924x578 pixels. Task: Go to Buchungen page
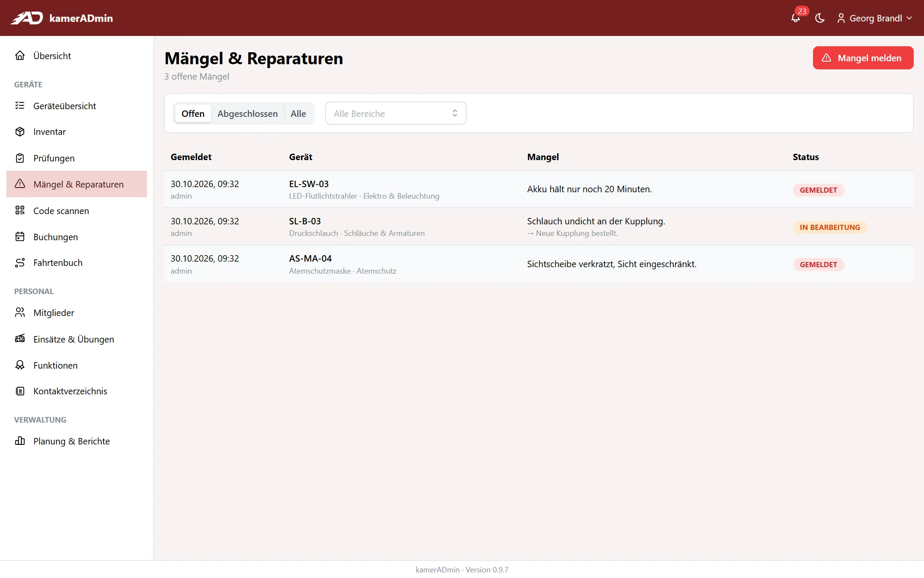tap(77, 237)
